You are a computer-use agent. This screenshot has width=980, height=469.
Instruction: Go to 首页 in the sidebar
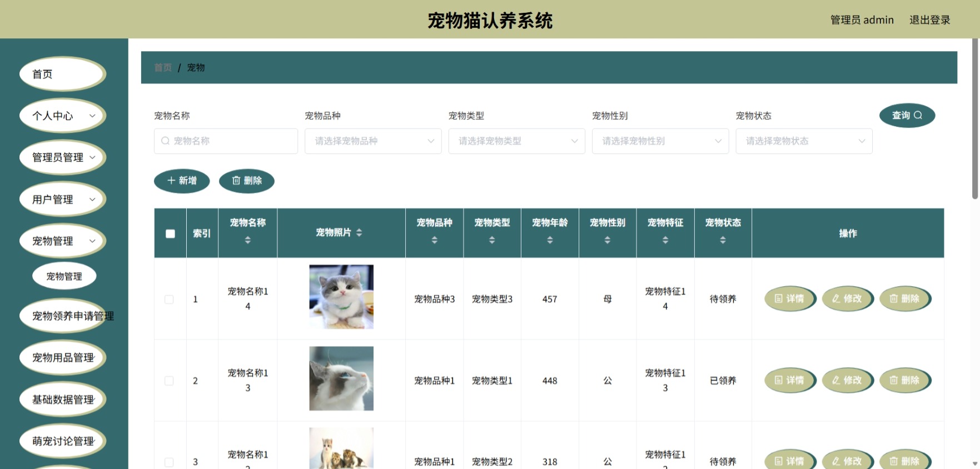click(63, 74)
